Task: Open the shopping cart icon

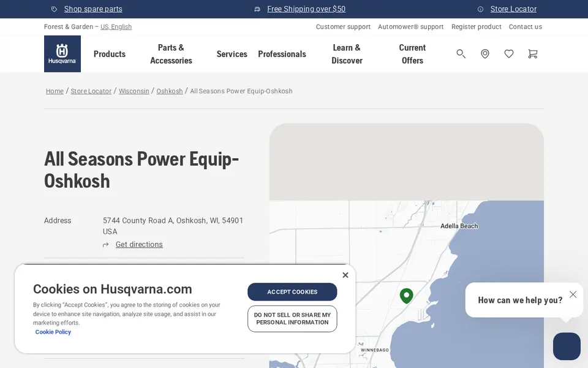Action: point(532,54)
